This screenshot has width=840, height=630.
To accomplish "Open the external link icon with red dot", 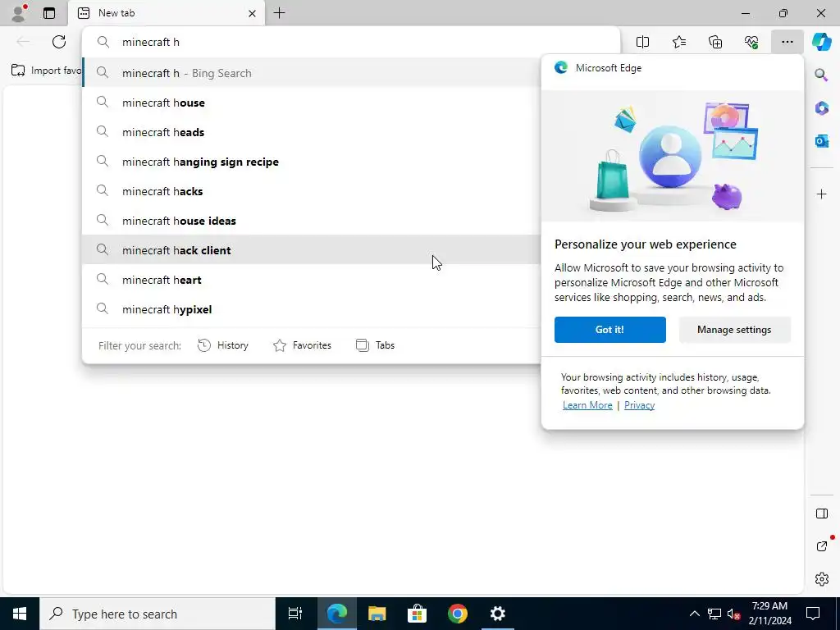I will 822,546.
